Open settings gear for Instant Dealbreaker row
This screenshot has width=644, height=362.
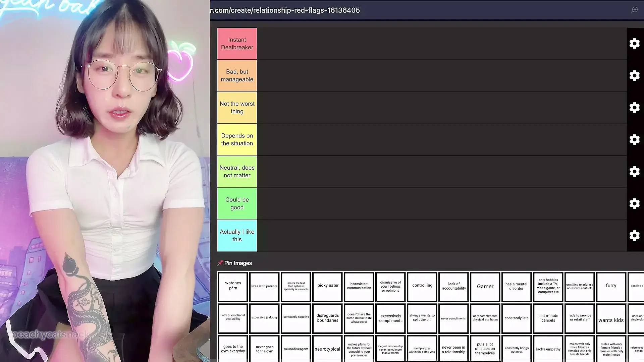[634, 44]
